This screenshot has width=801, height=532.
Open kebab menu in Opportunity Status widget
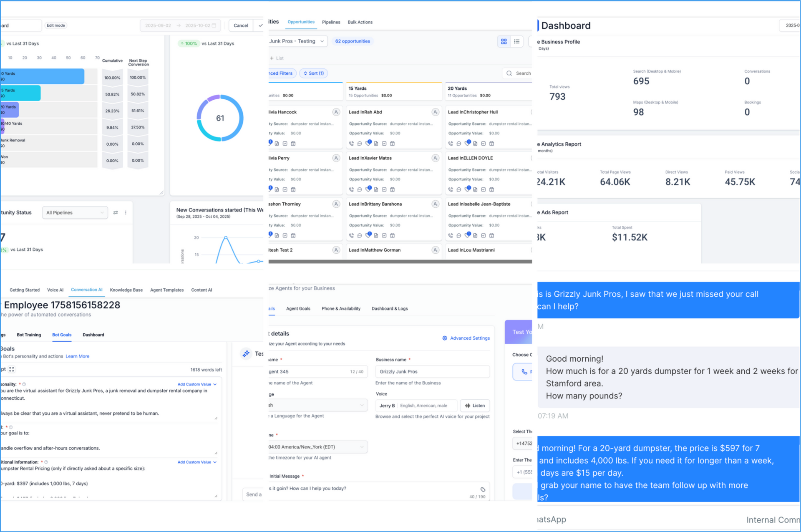click(126, 213)
